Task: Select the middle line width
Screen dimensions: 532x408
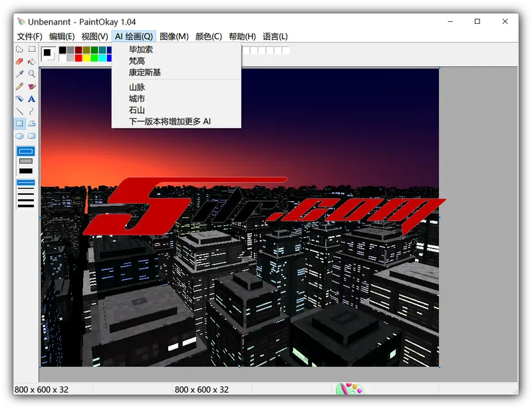Action: tap(26, 194)
